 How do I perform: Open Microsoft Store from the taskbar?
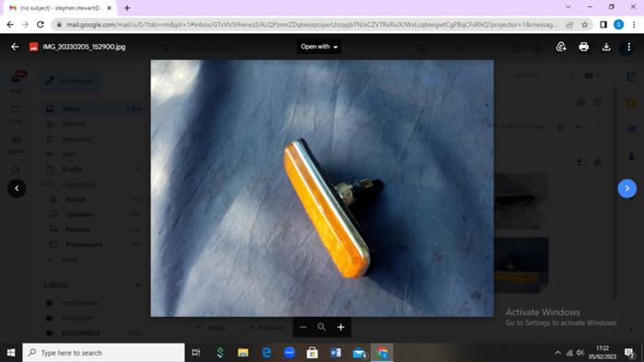click(x=312, y=353)
